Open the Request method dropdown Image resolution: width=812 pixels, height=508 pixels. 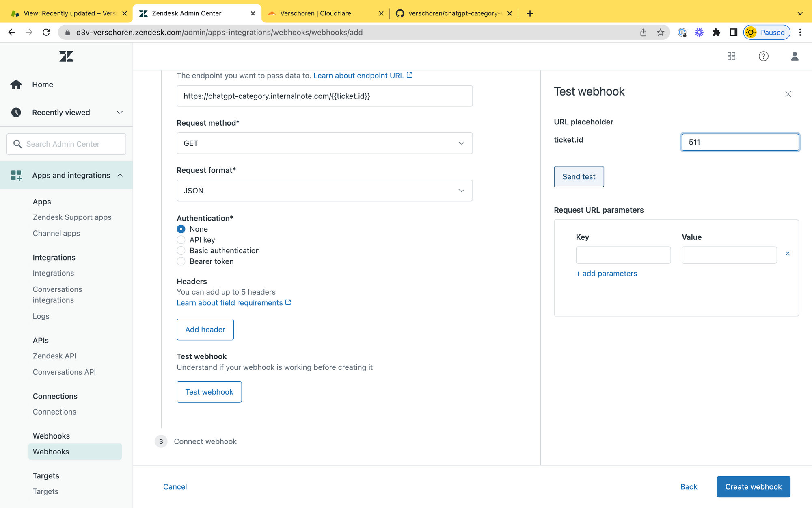pyautogui.click(x=324, y=143)
